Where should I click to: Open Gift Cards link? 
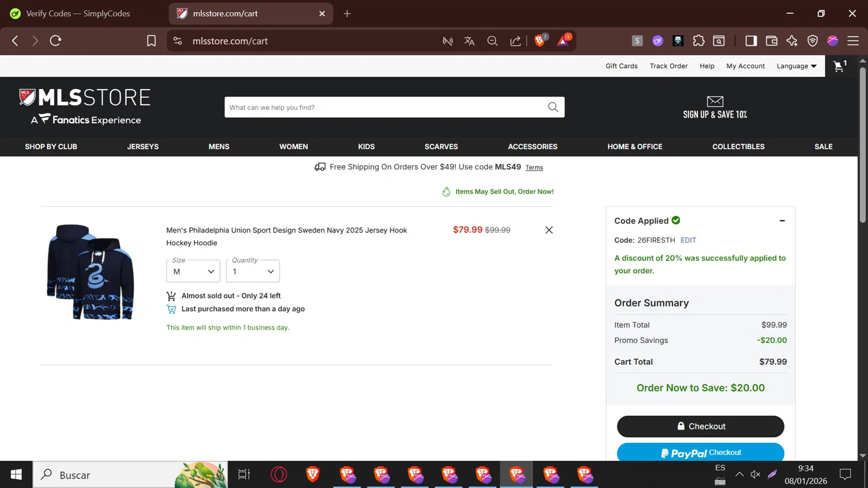[x=621, y=66]
